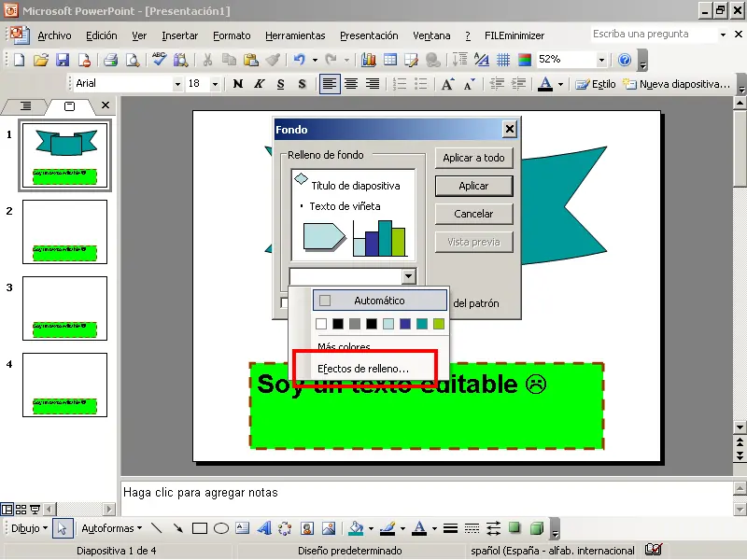747x560 pixels.
Task: Click the Undo arrow icon
Action: [299, 60]
